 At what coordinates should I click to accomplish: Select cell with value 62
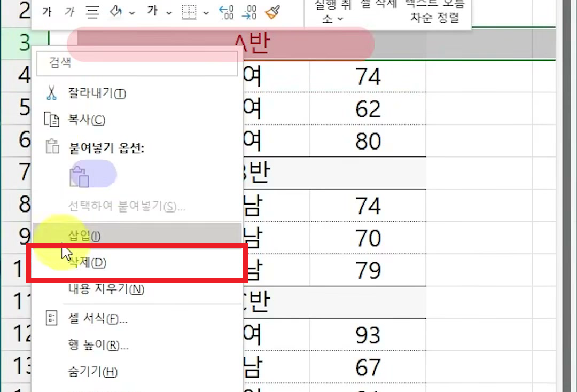368,108
